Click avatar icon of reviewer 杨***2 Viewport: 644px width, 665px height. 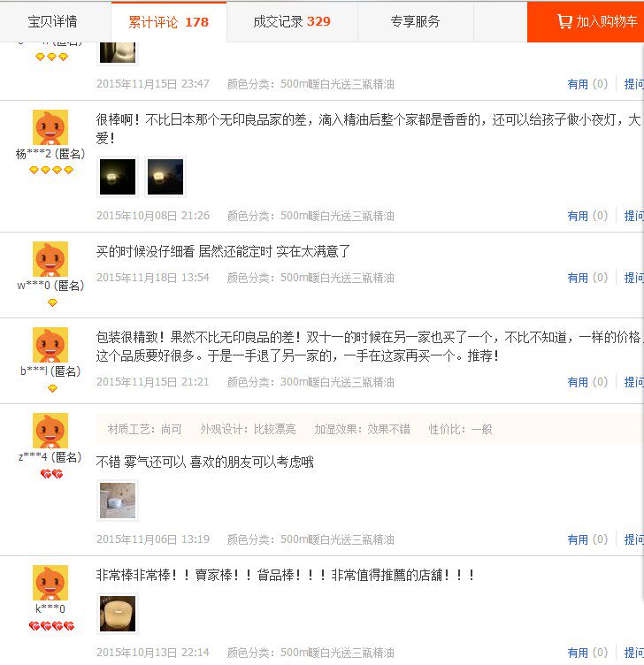(x=50, y=127)
